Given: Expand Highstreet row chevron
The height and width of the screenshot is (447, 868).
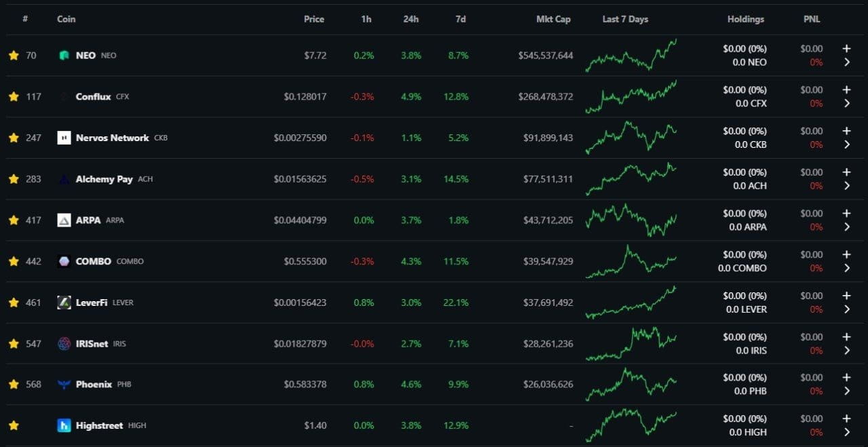Looking at the screenshot, I should coord(847,433).
